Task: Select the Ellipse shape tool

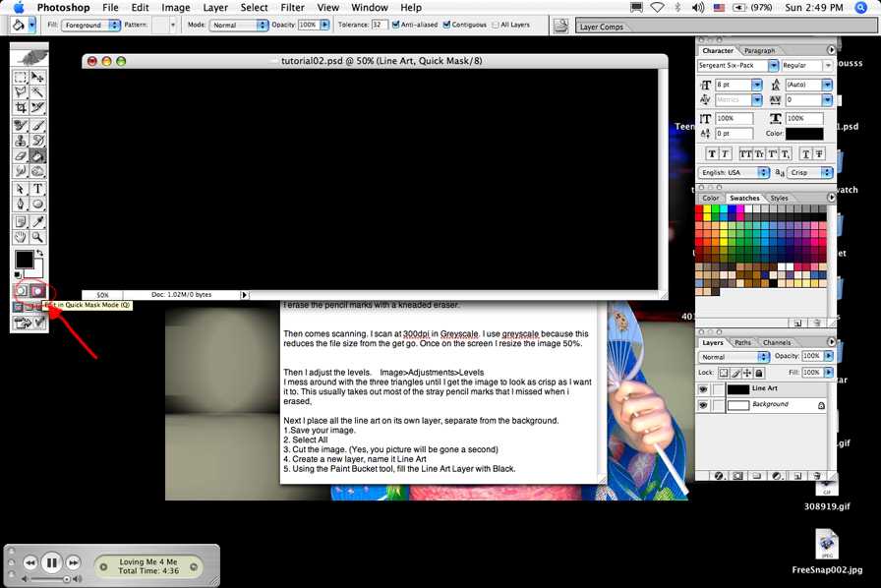Action: coord(37,205)
